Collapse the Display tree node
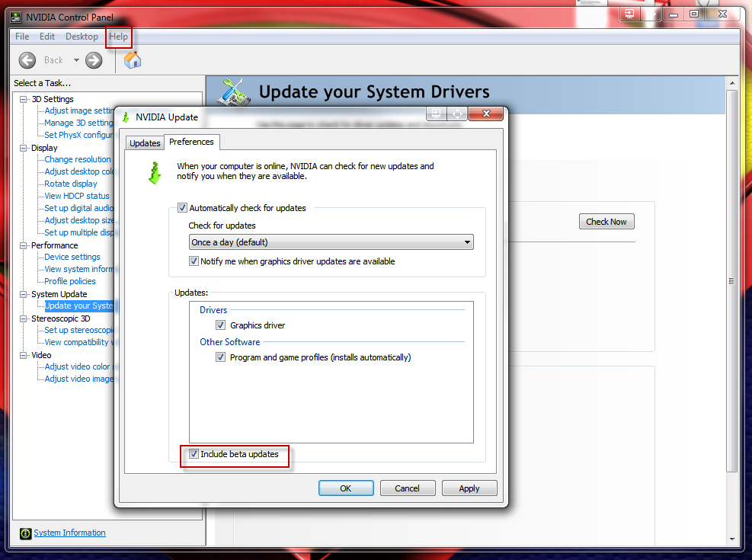The image size is (752, 560). coord(23,148)
